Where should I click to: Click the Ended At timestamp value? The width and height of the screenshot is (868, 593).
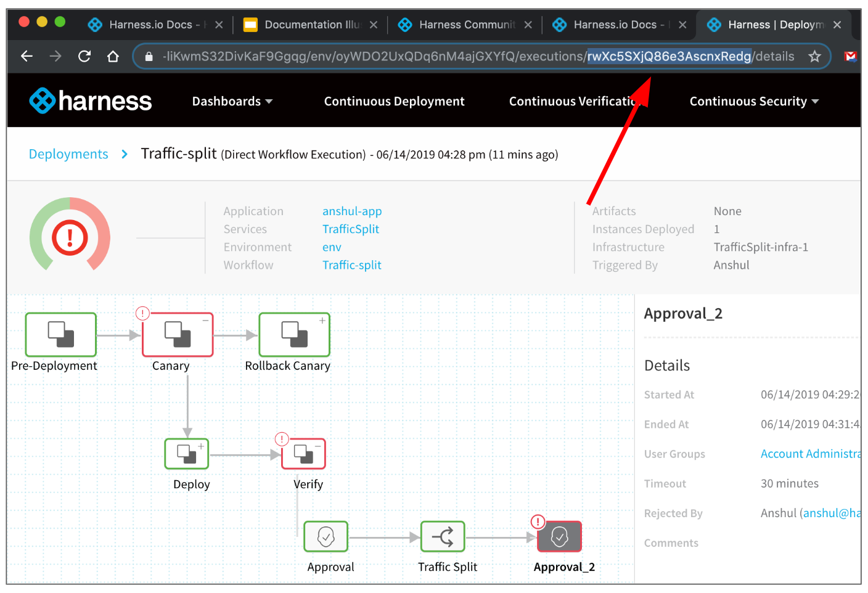(x=811, y=424)
